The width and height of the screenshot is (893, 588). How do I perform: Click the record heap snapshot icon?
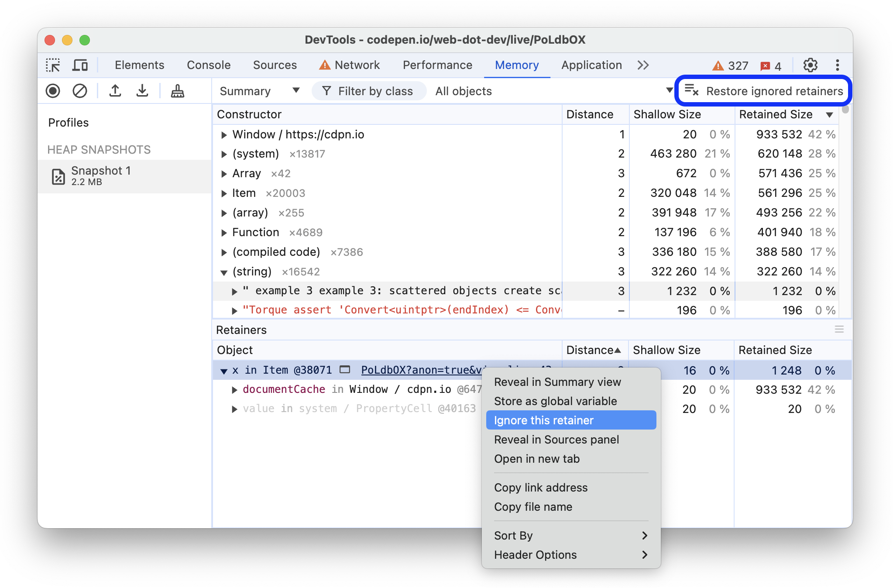(52, 91)
